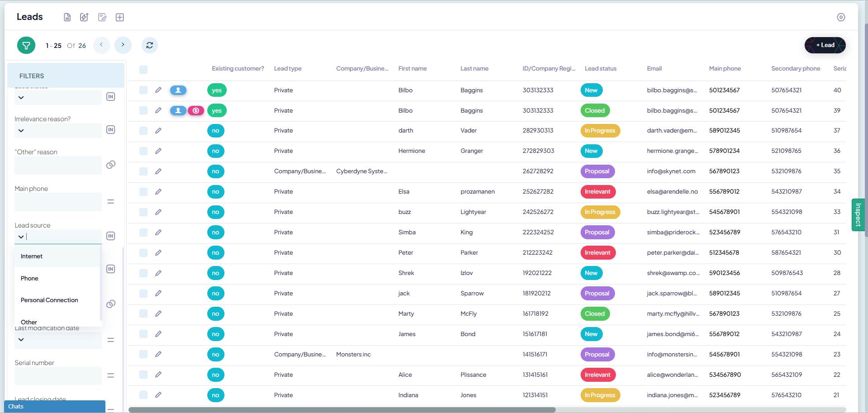Viewport: 868px width, 413px height.
Task: Check the Hermione Granger row checkbox
Action: click(x=143, y=151)
